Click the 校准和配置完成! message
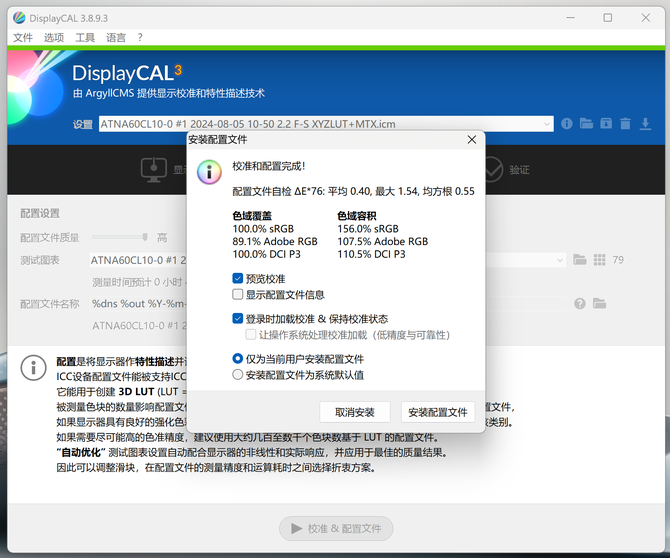 [269, 166]
